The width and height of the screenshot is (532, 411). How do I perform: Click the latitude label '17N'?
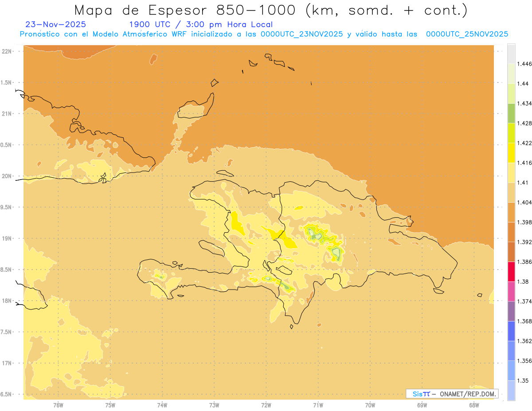click(x=7, y=363)
